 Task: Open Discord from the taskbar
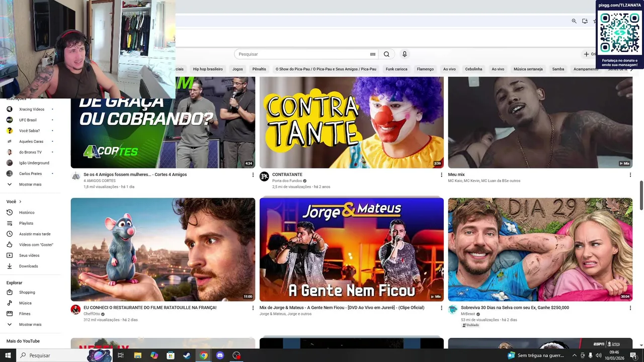220,355
